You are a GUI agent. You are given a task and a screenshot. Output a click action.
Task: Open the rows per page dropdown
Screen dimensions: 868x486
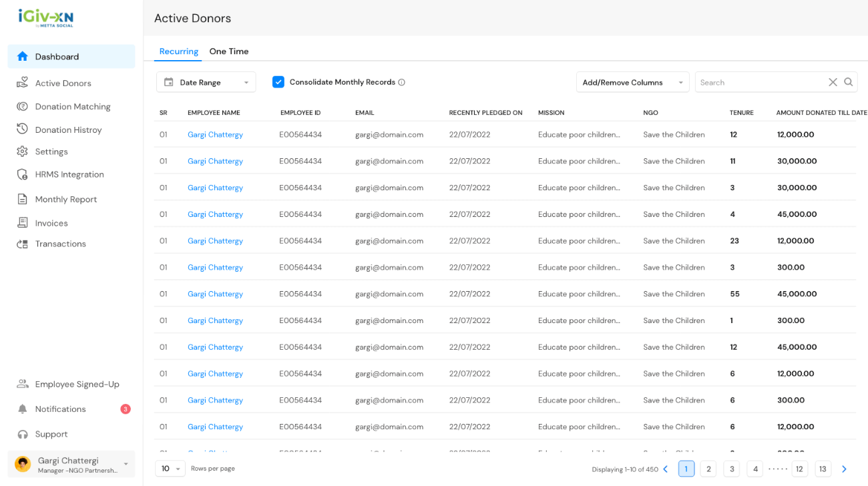point(170,469)
